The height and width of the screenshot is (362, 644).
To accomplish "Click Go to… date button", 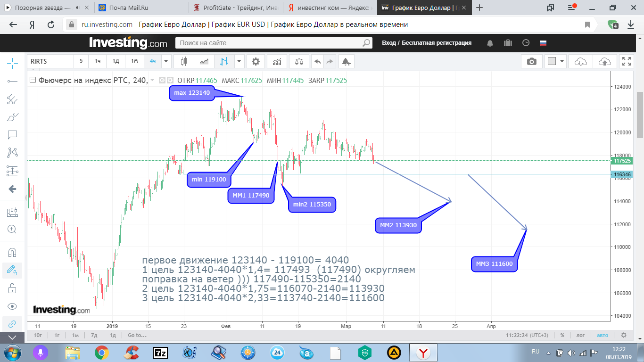I will [x=137, y=335].
